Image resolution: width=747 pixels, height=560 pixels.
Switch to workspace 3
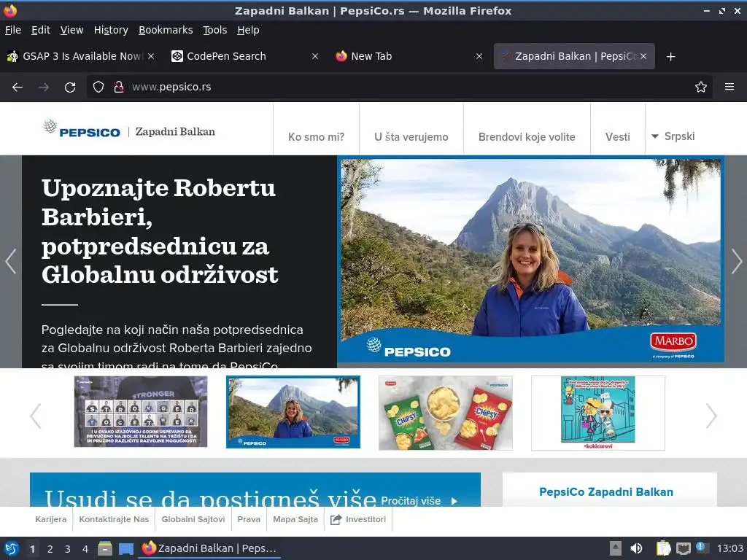[68, 549]
